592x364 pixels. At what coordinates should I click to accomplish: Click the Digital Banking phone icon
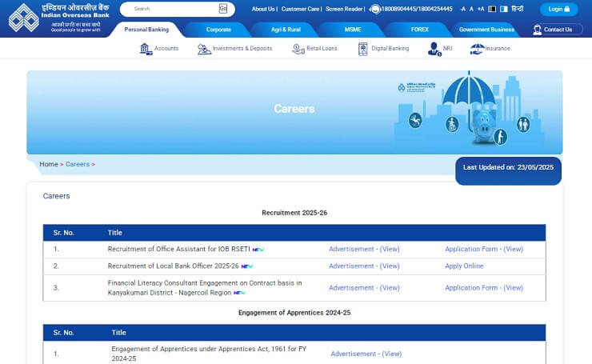click(x=363, y=49)
